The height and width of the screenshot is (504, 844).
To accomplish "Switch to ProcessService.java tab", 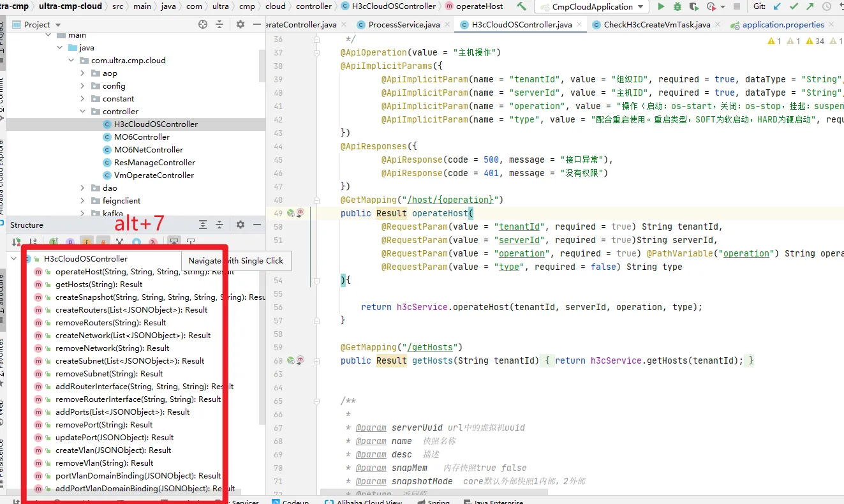I will pos(404,25).
